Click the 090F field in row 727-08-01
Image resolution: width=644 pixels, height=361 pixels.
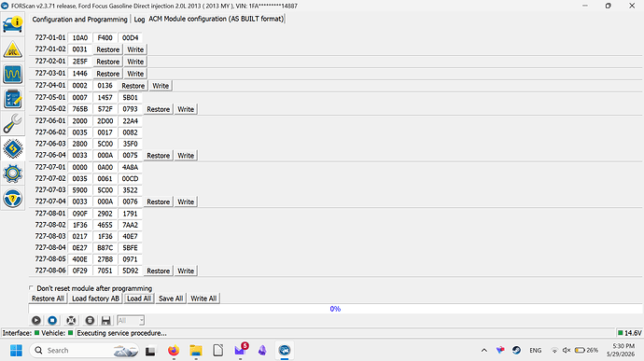click(79, 214)
